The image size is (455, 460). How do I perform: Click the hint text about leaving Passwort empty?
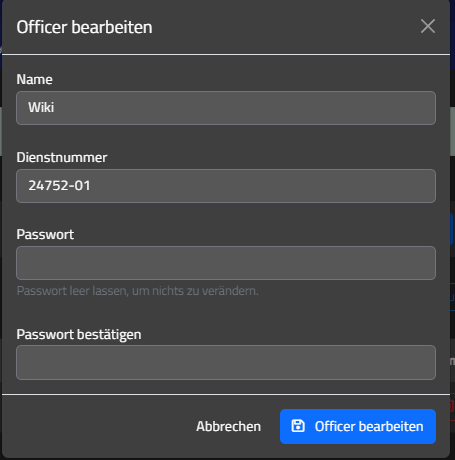tap(137, 291)
